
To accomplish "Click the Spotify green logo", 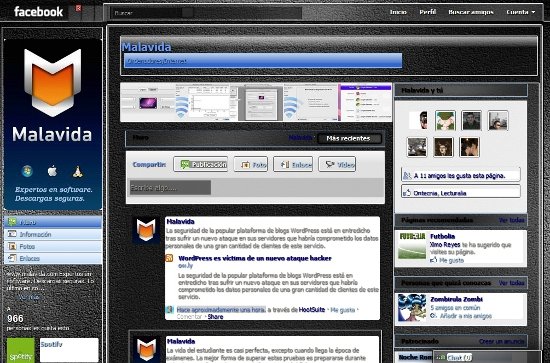I will pyautogui.click(x=21, y=350).
